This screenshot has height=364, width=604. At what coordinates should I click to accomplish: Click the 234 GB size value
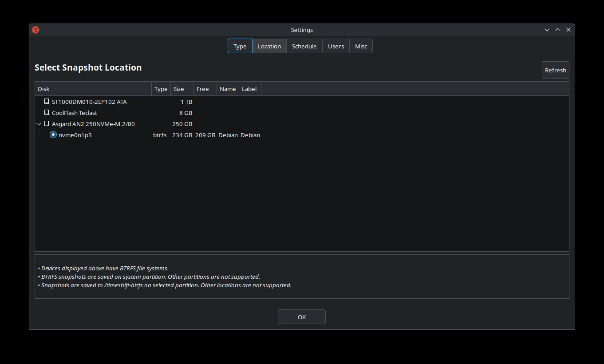(x=182, y=135)
